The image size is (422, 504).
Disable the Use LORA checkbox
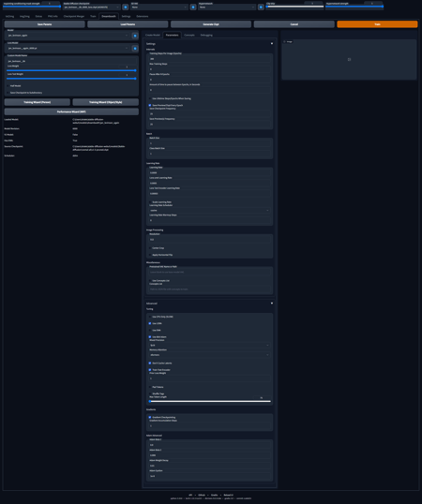tap(150, 323)
